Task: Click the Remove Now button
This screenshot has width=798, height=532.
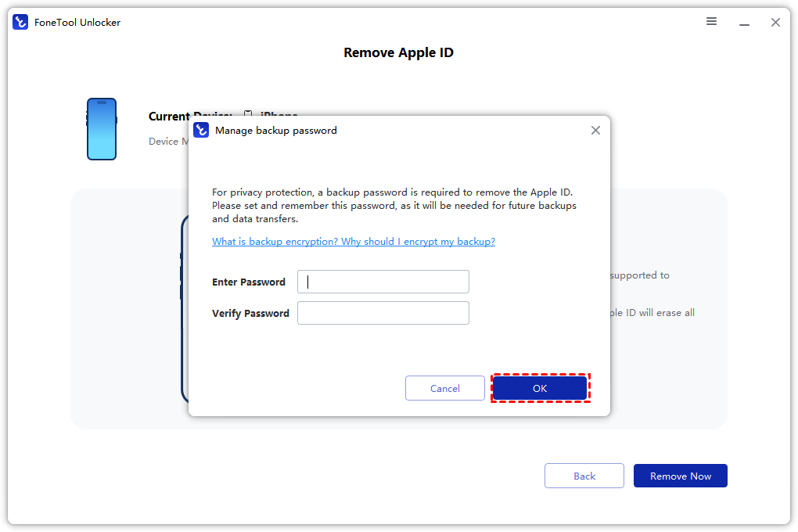Action: point(681,476)
